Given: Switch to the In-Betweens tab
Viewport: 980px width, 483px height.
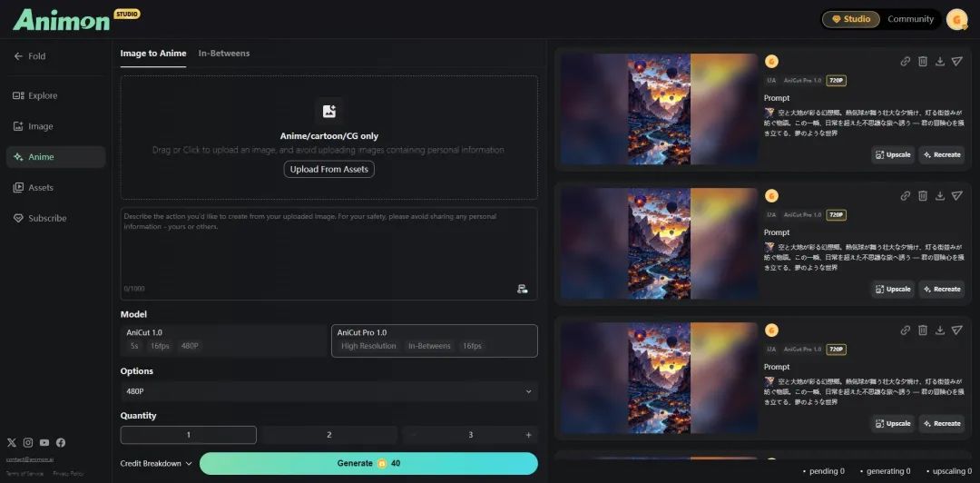Looking at the screenshot, I should [224, 54].
